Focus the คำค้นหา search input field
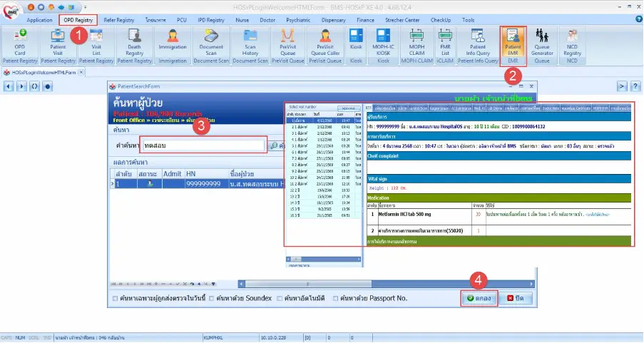The height and width of the screenshot is (343, 644). (204, 145)
